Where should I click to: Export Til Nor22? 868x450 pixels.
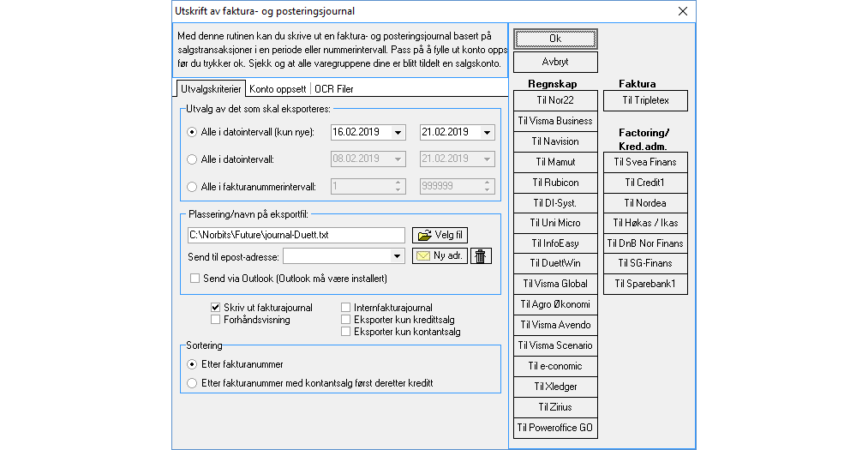pos(555,101)
